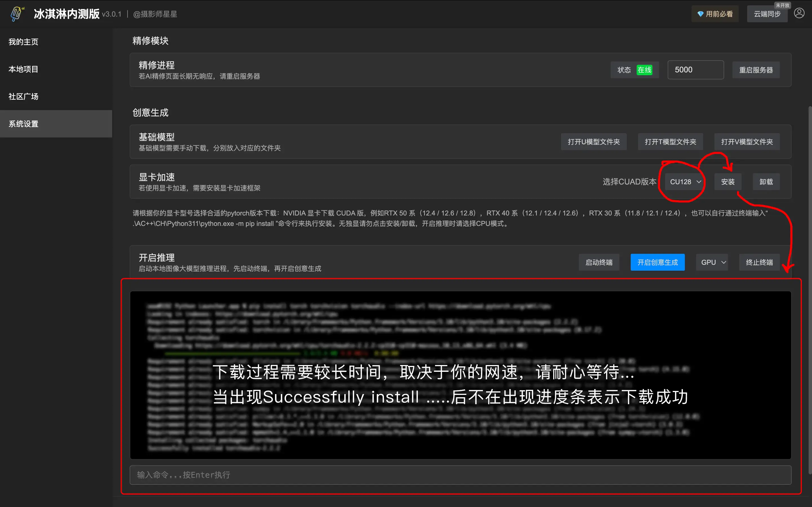Expand the 终止终端 row options

[x=759, y=262]
